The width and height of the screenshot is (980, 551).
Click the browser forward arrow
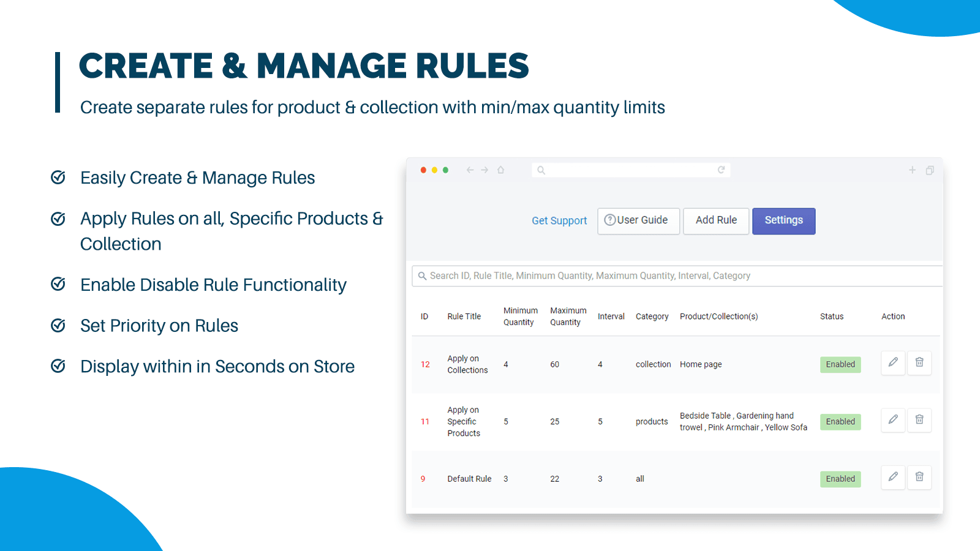point(484,170)
